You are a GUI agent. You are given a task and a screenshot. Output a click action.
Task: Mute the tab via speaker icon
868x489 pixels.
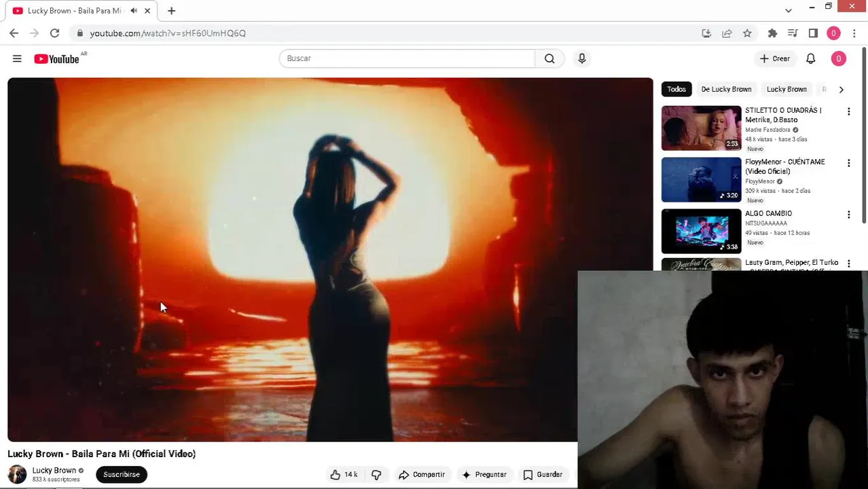[134, 11]
